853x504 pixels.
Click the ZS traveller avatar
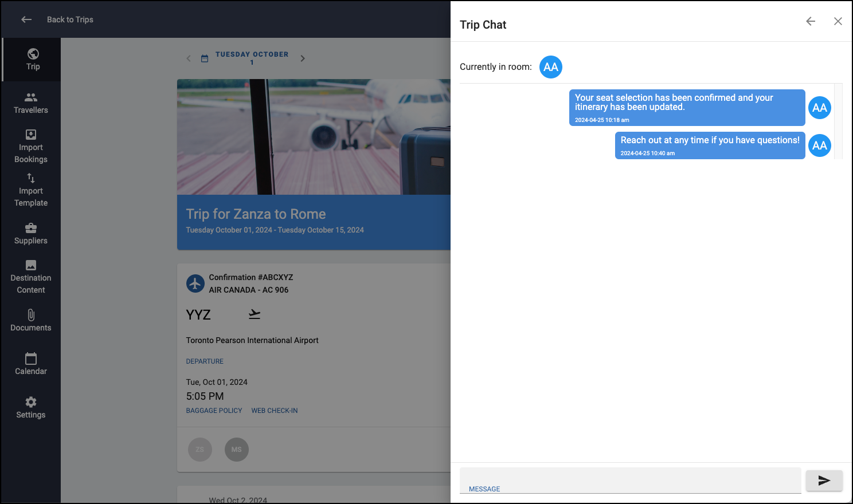200,450
